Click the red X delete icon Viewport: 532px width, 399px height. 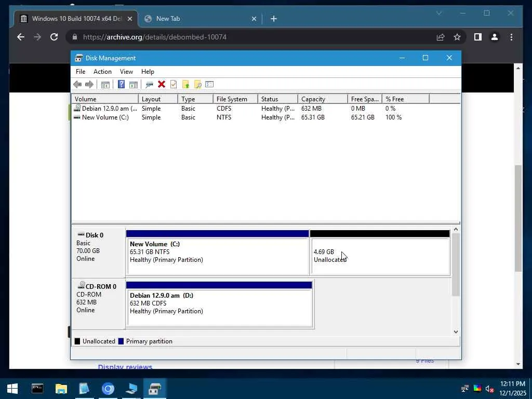click(162, 84)
